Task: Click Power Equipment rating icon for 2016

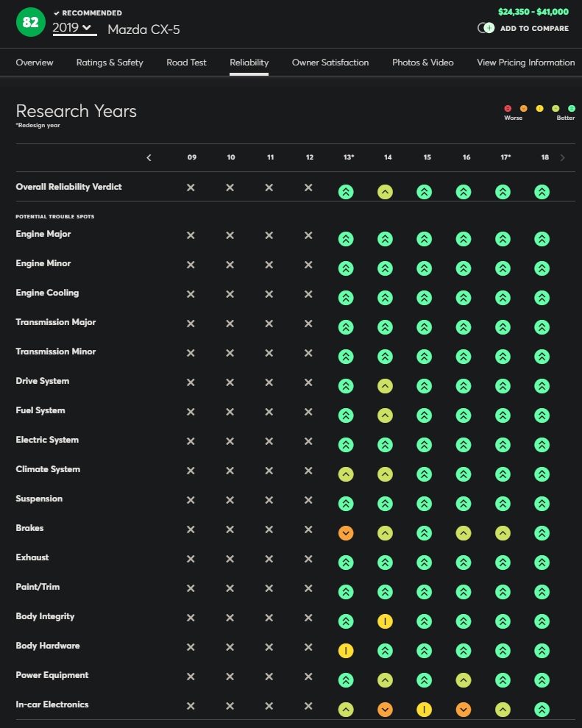Action: [x=464, y=680]
